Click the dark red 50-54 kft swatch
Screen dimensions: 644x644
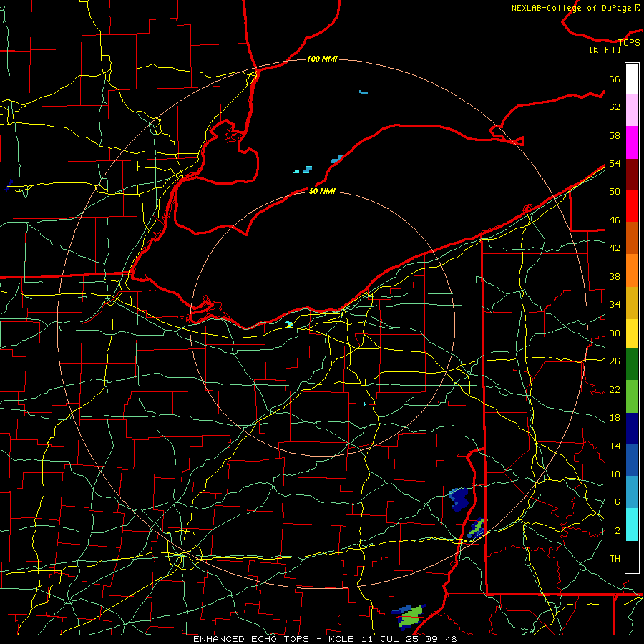[x=632, y=174]
